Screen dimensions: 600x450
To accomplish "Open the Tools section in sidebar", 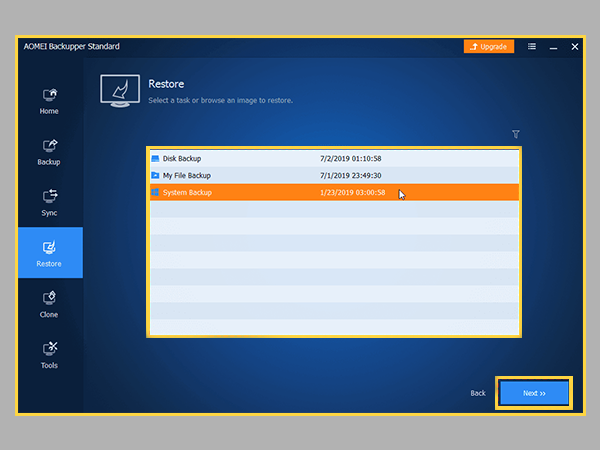I will tap(49, 355).
